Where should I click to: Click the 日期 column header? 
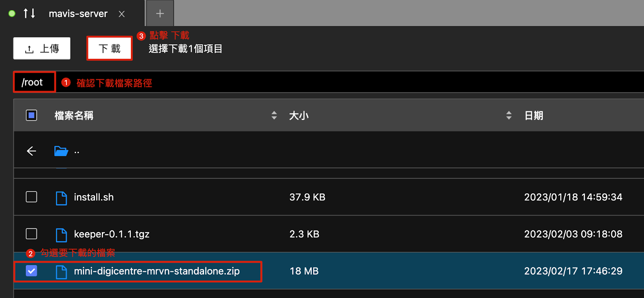tap(534, 116)
